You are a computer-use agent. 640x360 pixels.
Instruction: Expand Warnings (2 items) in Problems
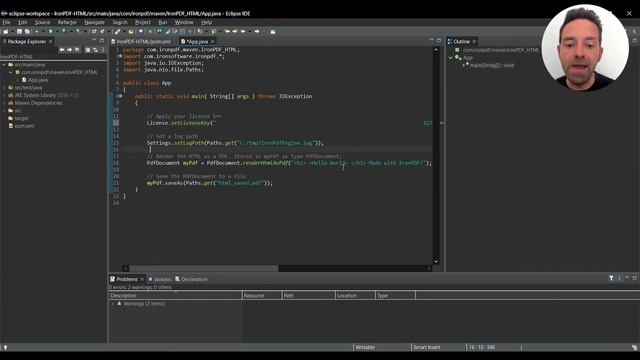(113, 304)
